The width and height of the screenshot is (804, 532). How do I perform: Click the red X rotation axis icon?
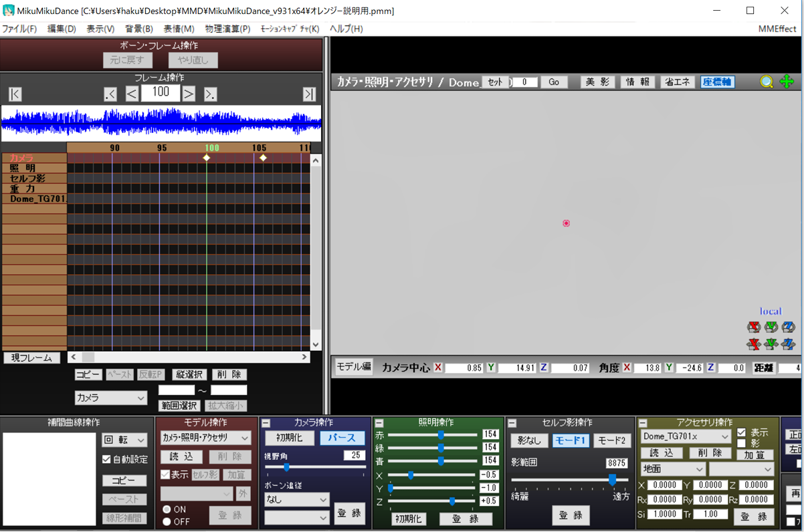pyautogui.click(x=754, y=327)
